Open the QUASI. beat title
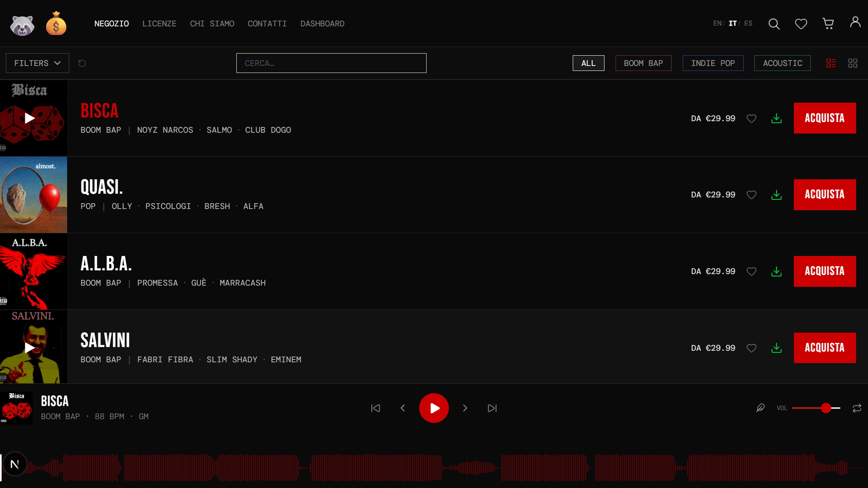This screenshot has width=868, height=488. (x=102, y=187)
